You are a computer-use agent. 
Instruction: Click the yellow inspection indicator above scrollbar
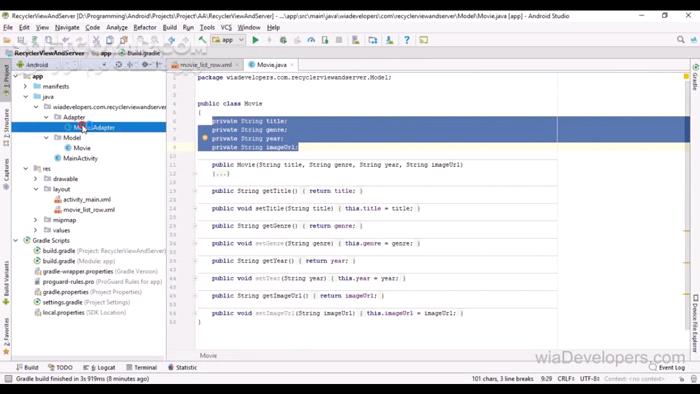(x=686, y=77)
